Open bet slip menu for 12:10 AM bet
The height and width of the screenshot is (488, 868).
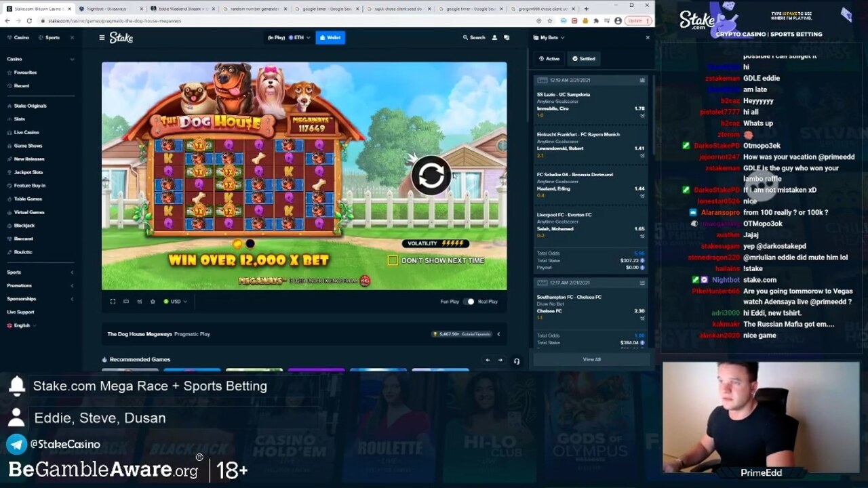coord(642,81)
